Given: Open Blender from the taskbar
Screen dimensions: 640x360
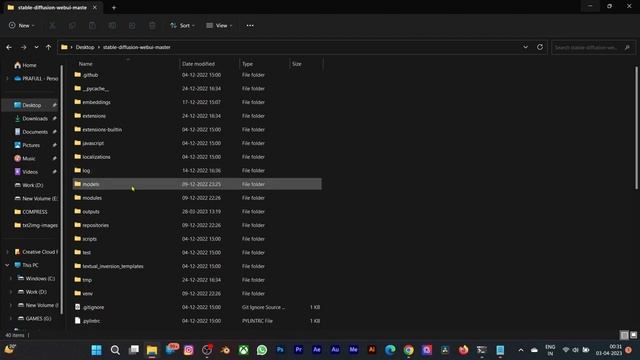Looking at the screenshot, I should [225, 350].
